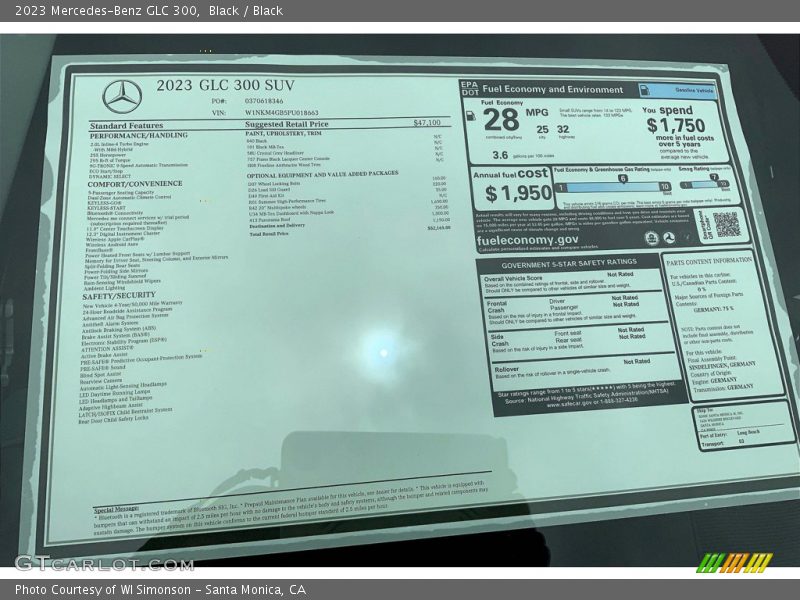Toggle the D27 Wheel Locking Bolts option
This screenshot has width=800, height=600.
(x=275, y=184)
